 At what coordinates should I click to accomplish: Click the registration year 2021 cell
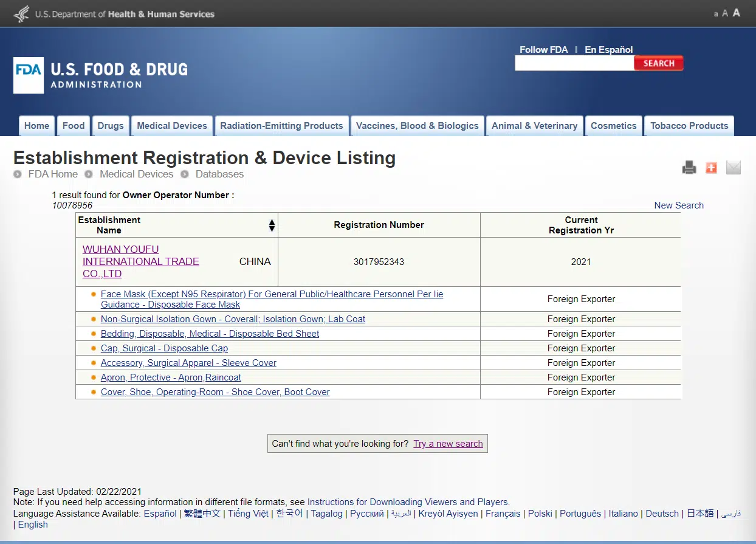click(x=581, y=262)
